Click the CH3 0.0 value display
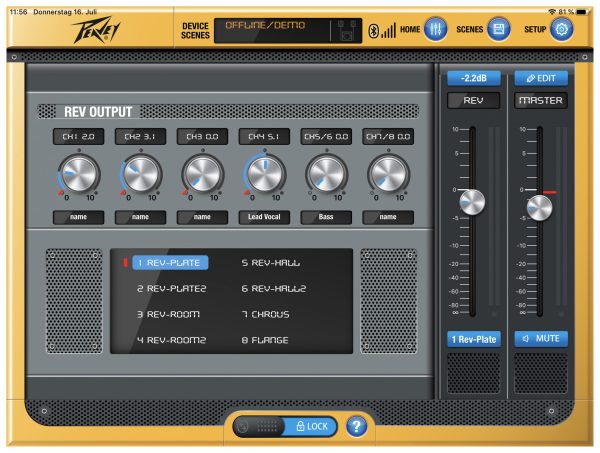 point(202,137)
